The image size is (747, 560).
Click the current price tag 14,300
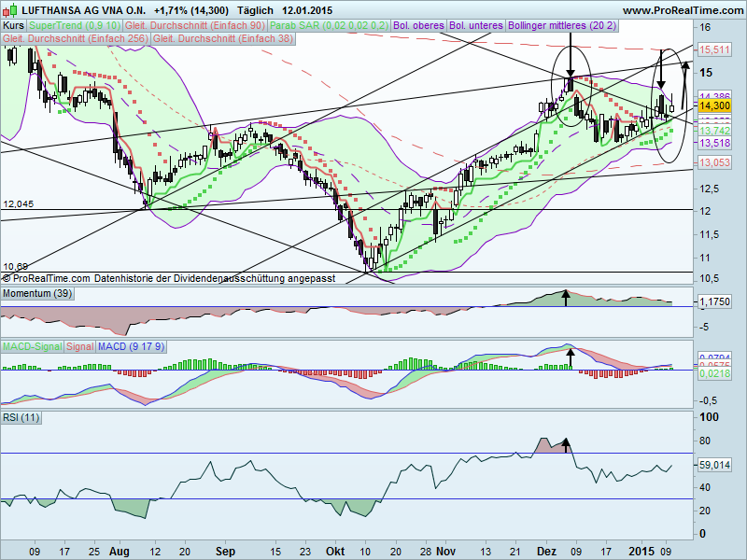[714, 105]
